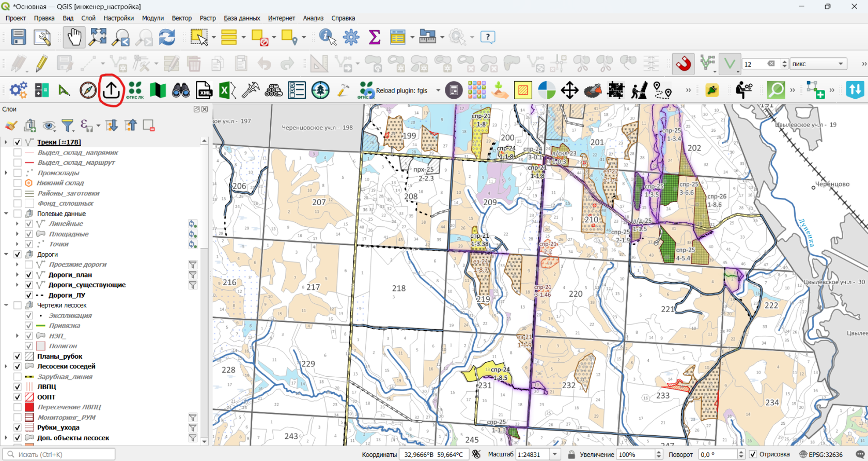Viewport: 868px width, 461px height.
Task: Toggle the red magnet snapping icon
Action: (x=683, y=64)
